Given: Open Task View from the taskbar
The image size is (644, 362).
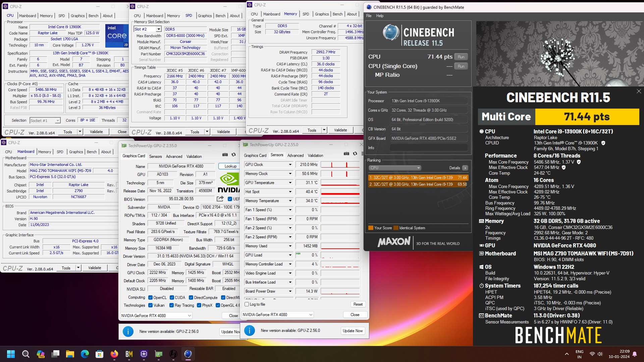Looking at the screenshot, I should coord(55,354).
